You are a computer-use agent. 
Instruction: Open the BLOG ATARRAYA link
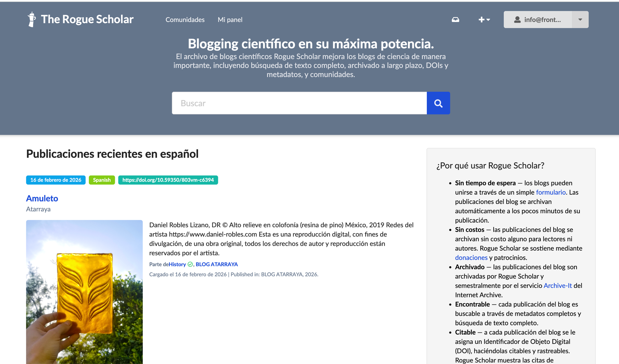pos(217,264)
